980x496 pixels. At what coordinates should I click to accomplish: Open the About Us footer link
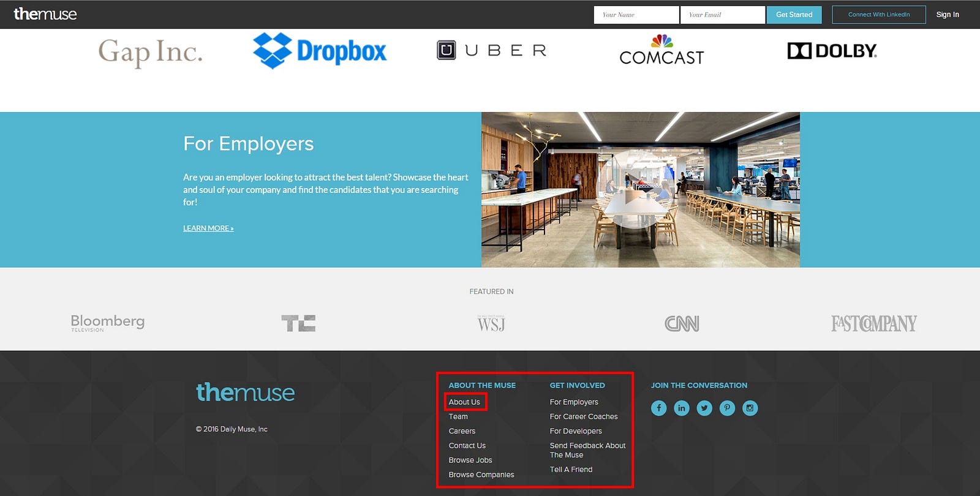tap(464, 402)
